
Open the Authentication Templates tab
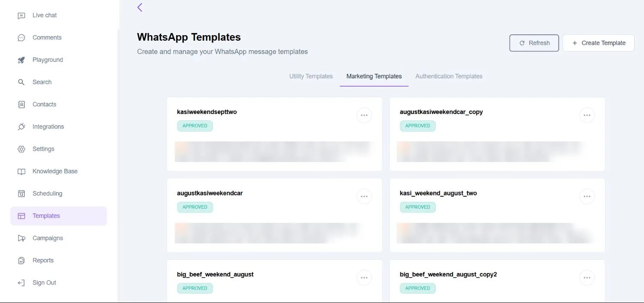click(x=449, y=76)
